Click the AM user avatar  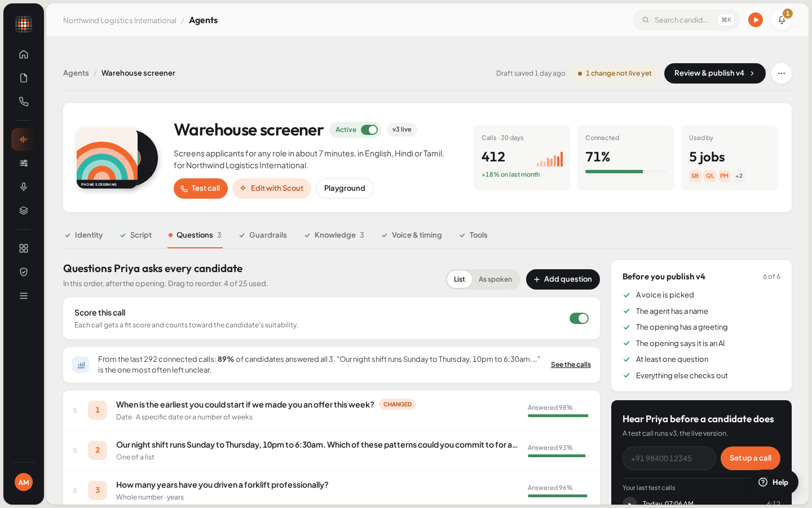point(24,482)
